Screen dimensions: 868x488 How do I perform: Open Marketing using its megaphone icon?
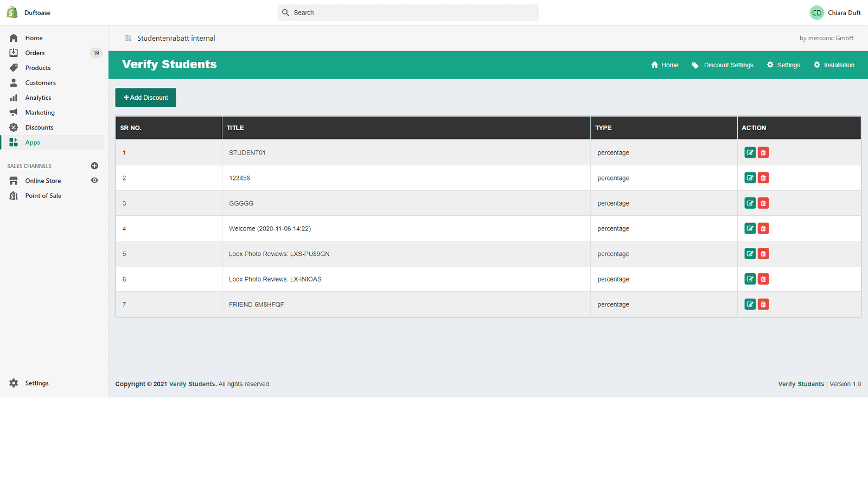[x=14, y=112]
